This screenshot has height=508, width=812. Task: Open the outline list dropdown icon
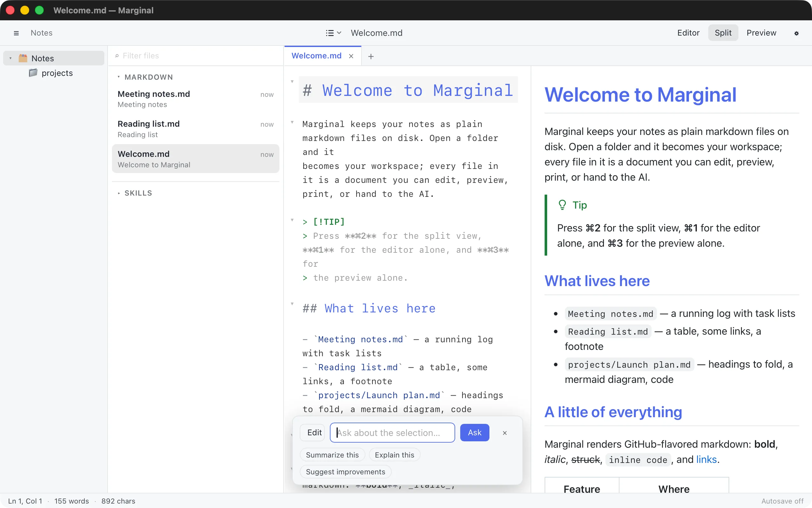click(x=334, y=33)
